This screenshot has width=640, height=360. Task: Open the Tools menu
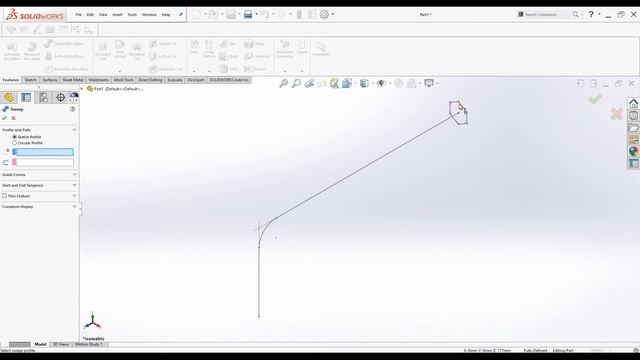132,15
